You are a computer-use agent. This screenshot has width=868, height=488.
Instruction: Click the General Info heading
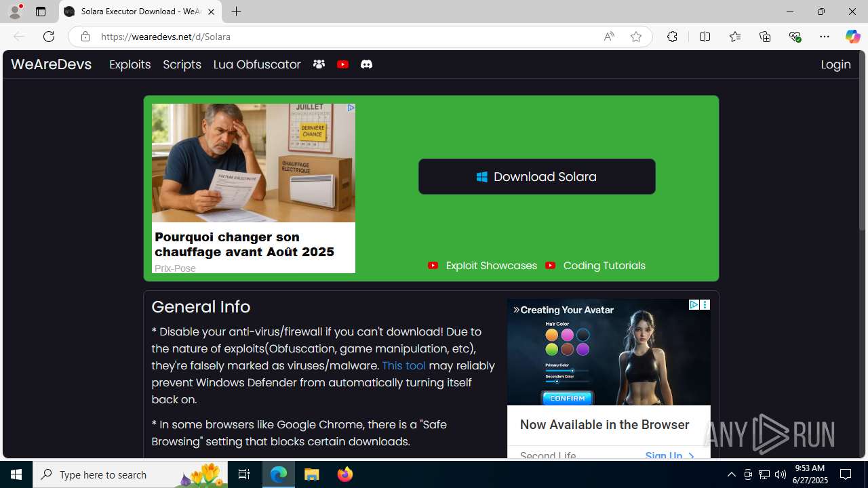click(201, 307)
